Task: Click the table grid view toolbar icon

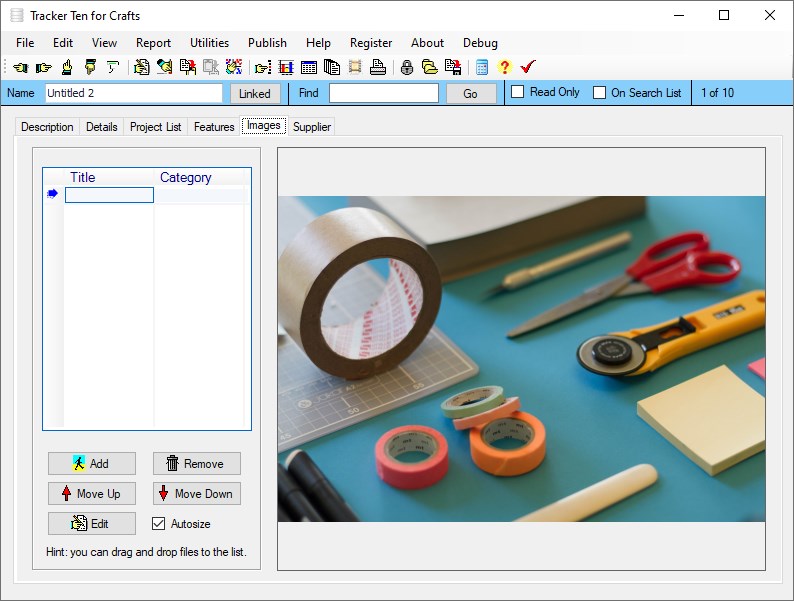Action: (309, 67)
